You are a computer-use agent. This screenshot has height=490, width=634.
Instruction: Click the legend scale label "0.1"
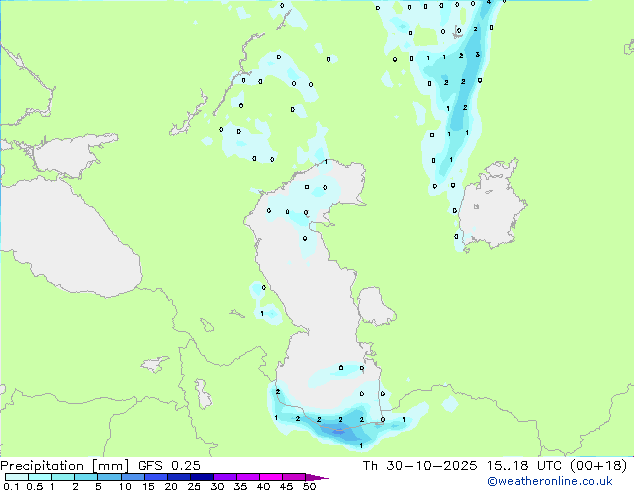tap(11, 486)
